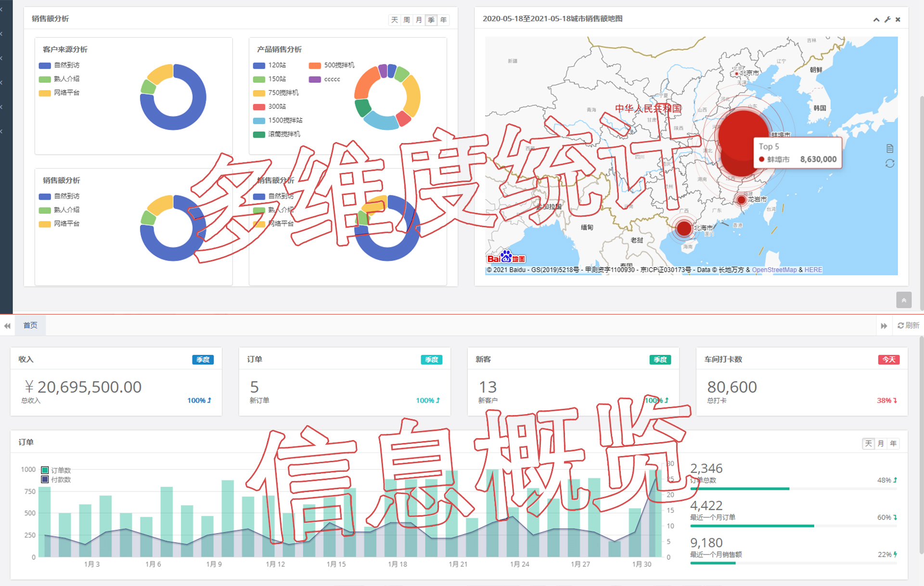Select 年 range in 销售额分析 header
The height and width of the screenshot is (586, 924).
[x=443, y=20]
